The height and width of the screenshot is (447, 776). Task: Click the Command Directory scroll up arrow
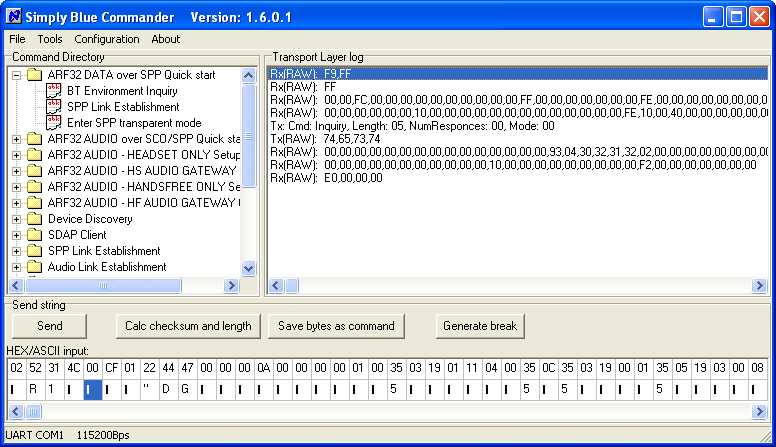[x=248, y=75]
